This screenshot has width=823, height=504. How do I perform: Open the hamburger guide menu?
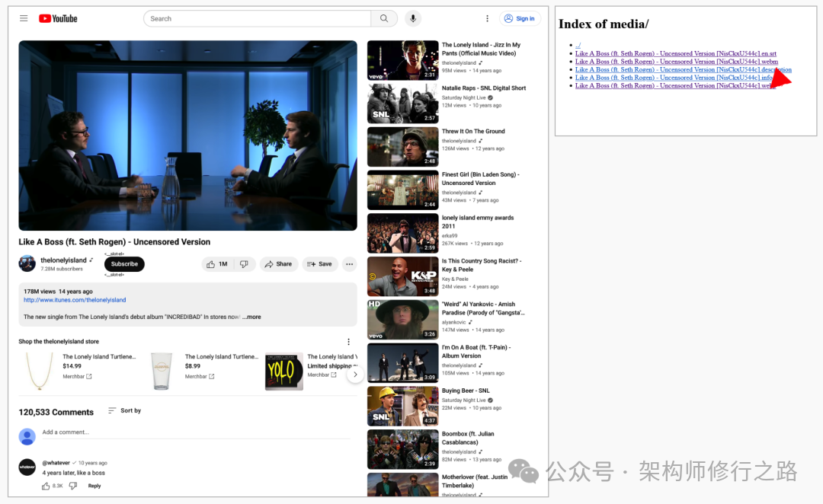coord(24,18)
